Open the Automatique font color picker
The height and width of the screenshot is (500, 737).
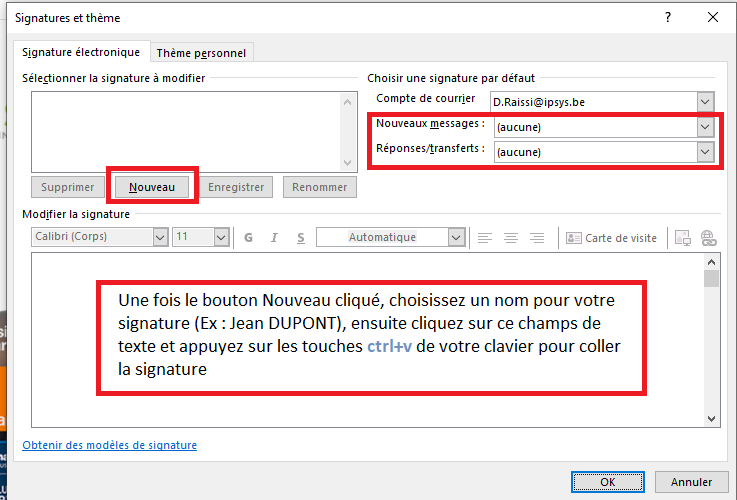coord(457,238)
